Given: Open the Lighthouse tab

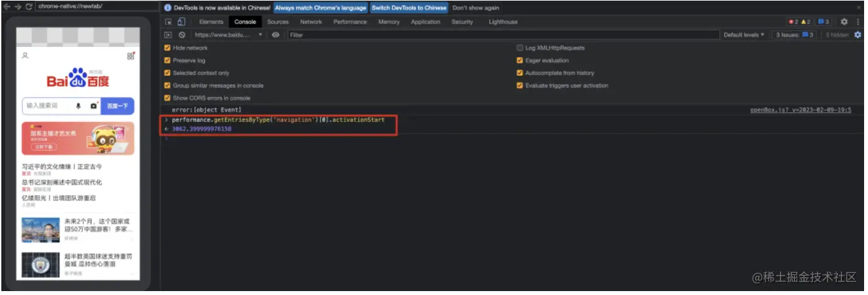Looking at the screenshot, I should (x=503, y=22).
